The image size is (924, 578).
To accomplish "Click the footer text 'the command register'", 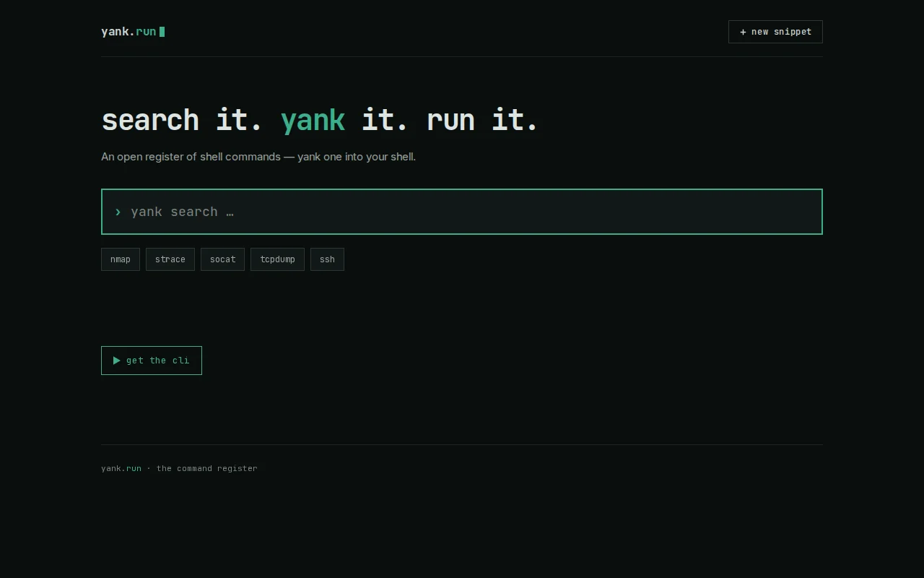I will [207, 468].
